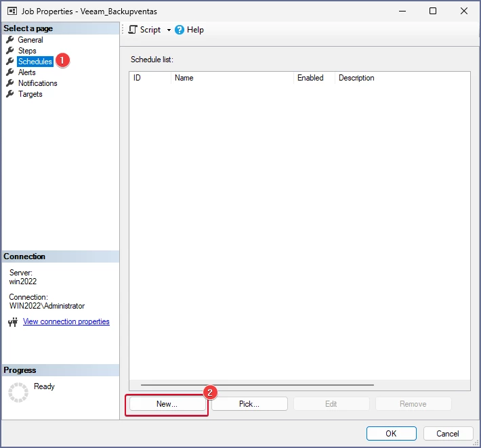Click the window resize grip corner

476,443
